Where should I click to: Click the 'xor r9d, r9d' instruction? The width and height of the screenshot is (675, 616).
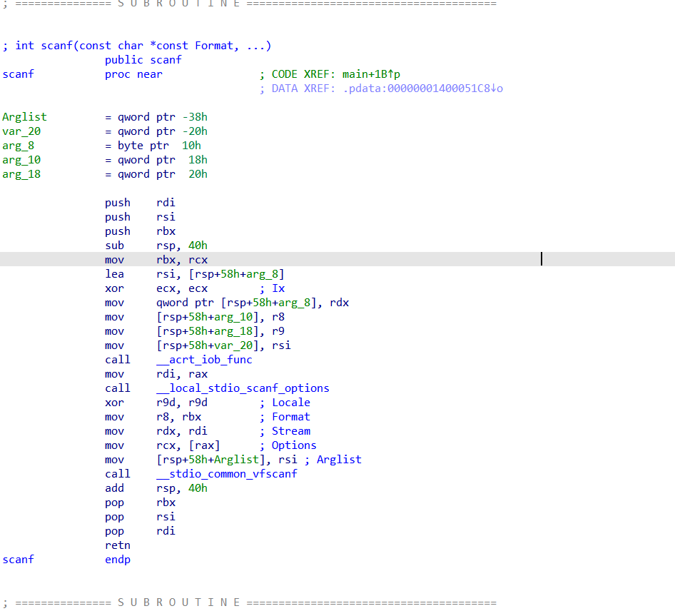[156, 403]
